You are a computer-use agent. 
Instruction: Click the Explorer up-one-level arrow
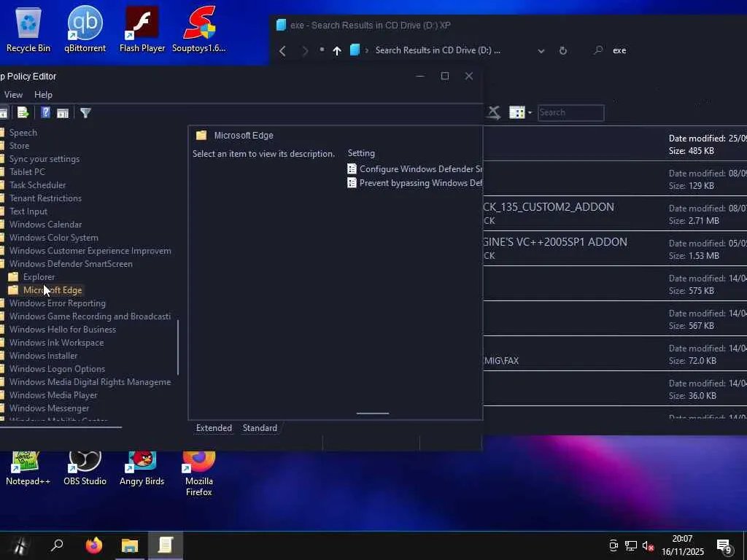(337, 50)
